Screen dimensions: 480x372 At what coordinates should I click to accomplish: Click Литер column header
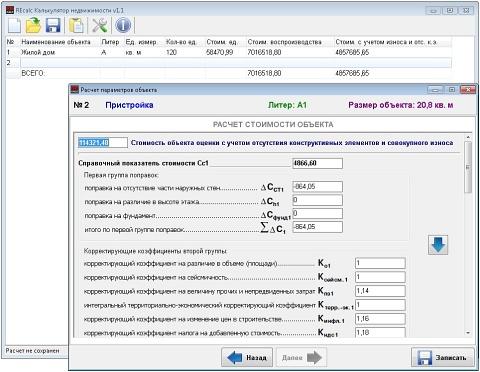coord(110,42)
